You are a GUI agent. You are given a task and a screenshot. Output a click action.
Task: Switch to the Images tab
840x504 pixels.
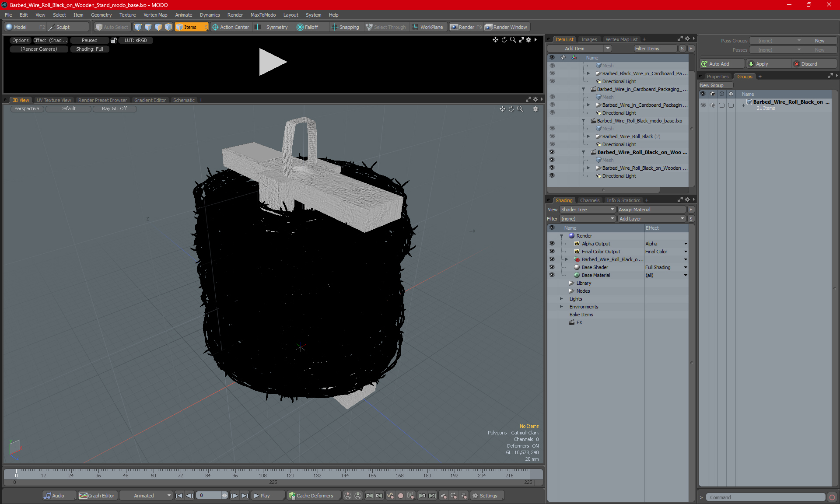[x=589, y=39]
